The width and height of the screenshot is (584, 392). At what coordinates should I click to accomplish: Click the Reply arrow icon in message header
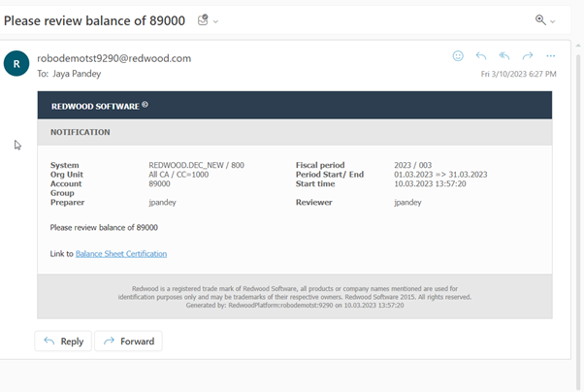[481, 56]
